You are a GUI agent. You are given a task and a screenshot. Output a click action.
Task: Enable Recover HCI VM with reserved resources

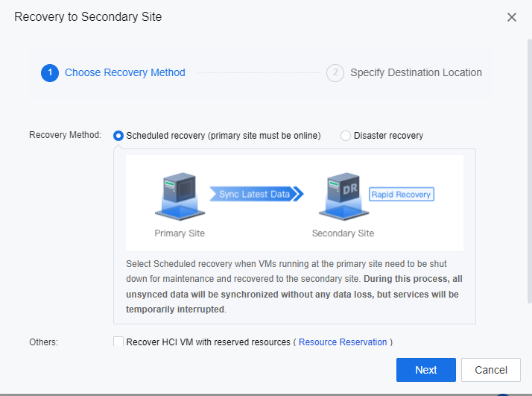[118, 342]
